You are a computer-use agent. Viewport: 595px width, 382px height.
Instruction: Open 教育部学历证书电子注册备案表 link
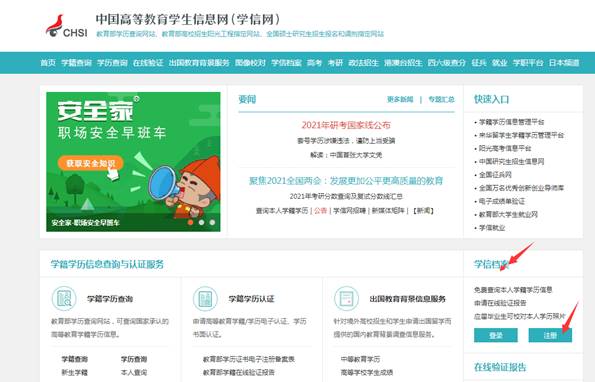click(x=249, y=359)
